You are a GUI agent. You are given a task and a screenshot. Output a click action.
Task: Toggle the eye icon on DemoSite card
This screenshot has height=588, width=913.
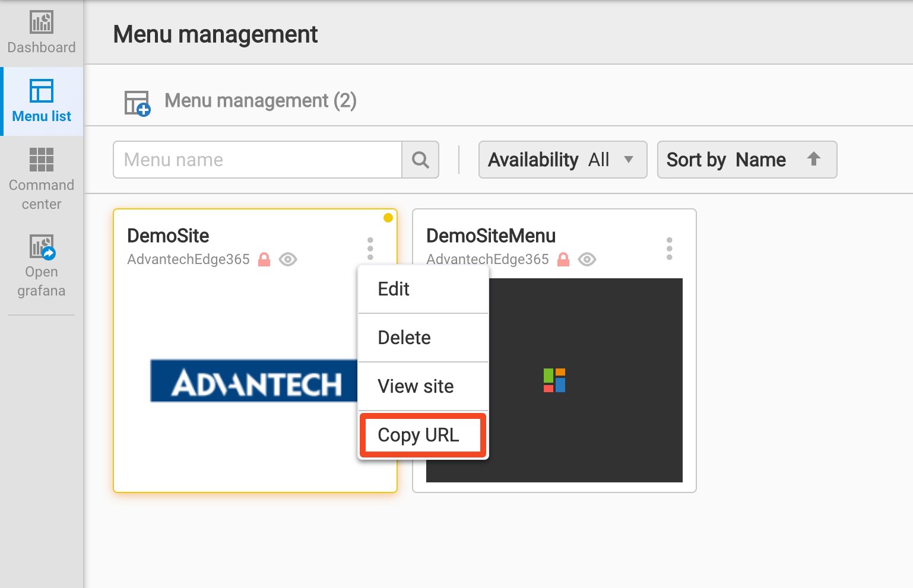(x=288, y=259)
